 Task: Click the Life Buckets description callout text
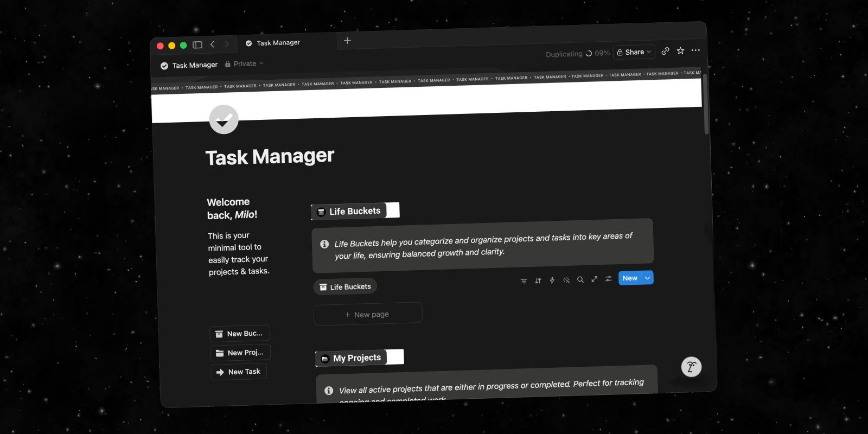point(483,245)
